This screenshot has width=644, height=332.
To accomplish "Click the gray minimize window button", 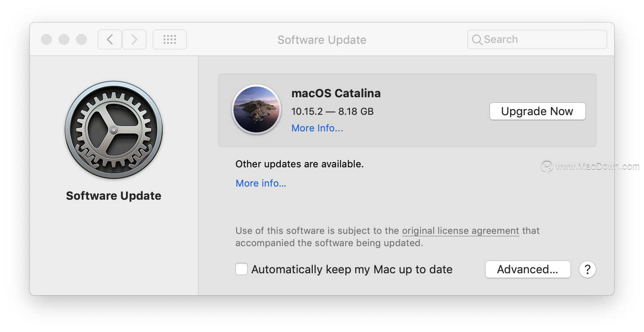I will click(64, 39).
